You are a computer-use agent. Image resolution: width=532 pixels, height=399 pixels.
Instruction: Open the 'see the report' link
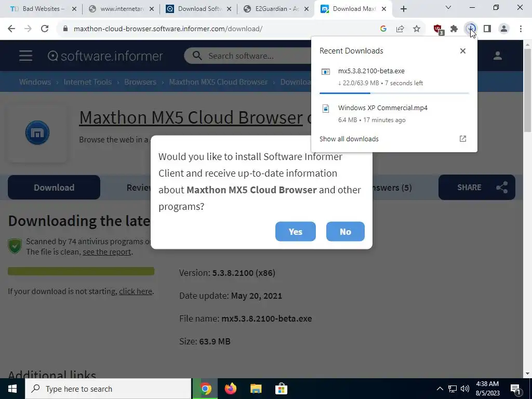click(107, 252)
